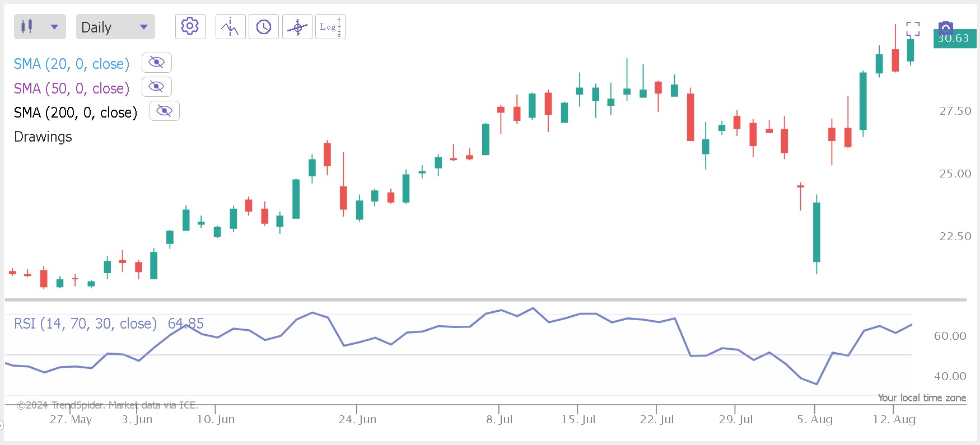
Task: Click the RSI (14, 70, 30, close) label
Action: tap(85, 324)
